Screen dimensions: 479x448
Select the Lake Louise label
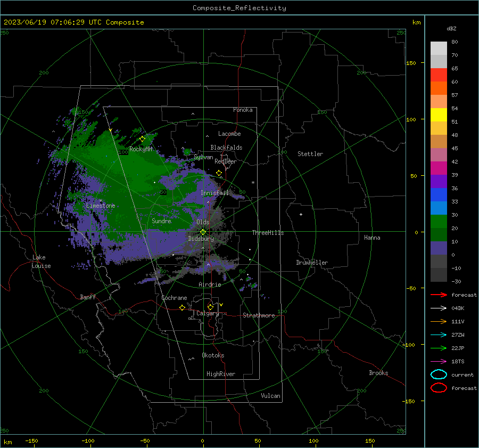click(x=41, y=262)
